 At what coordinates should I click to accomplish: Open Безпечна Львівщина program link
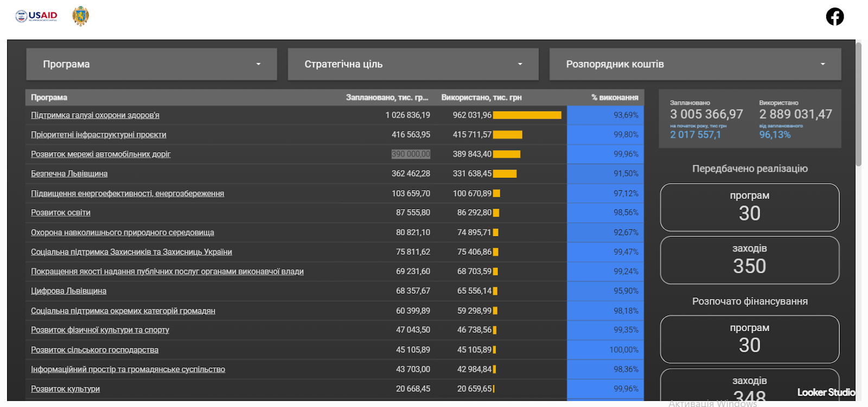pos(69,173)
